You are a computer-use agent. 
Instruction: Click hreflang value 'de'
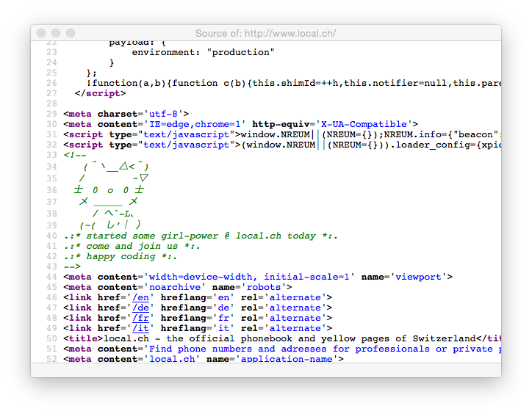(223, 308)
